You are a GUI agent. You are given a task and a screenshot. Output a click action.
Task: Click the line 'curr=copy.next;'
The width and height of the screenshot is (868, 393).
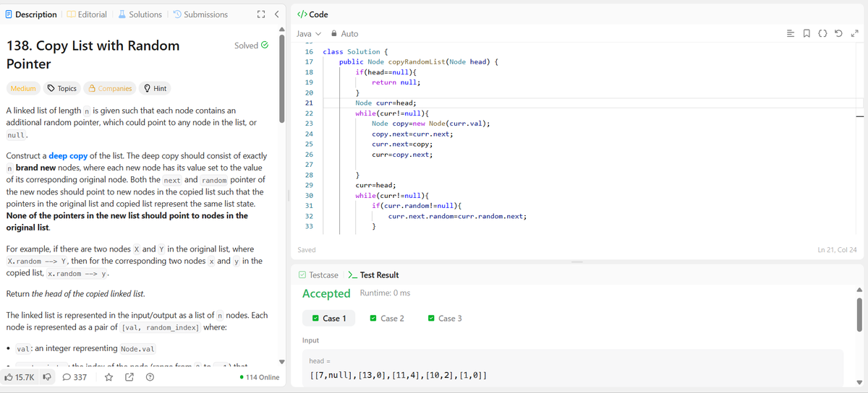coord(402,155)
